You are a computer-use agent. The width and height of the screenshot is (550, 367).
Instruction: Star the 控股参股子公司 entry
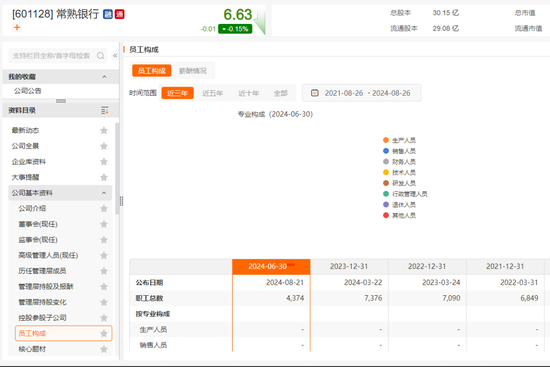pyautogui.click(x=104, y=318)
